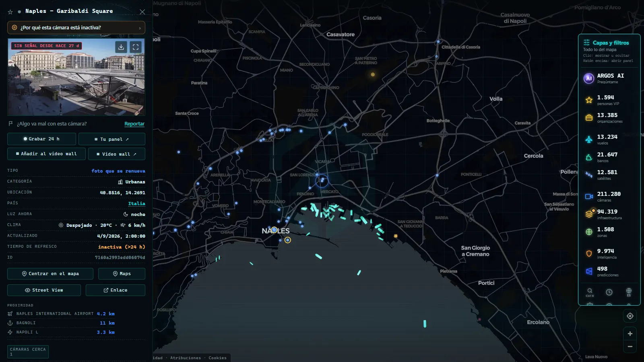Image resolution: width=644 pixels, height=362 pixels.
Task: Zoom out the map with minus button
Action: pos(630,346)
